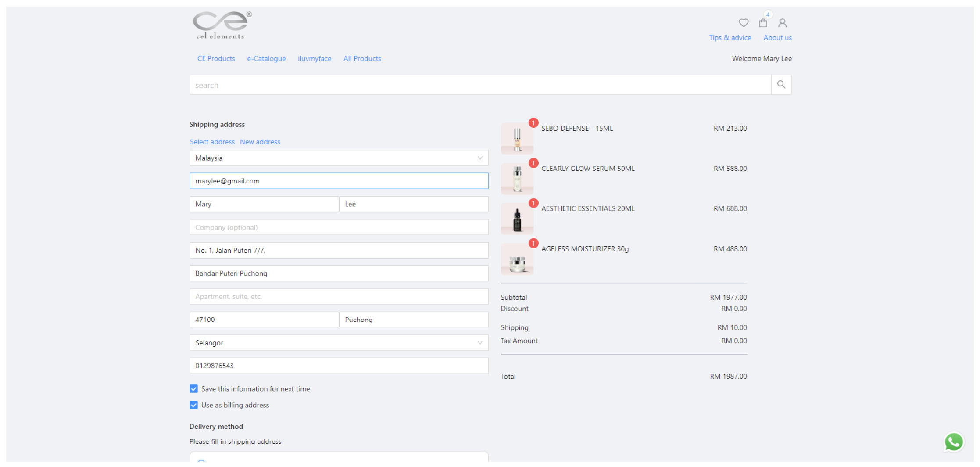Click the Company (optional) field
The height and width of the screenshot is (467, 980).
[339, 227]
